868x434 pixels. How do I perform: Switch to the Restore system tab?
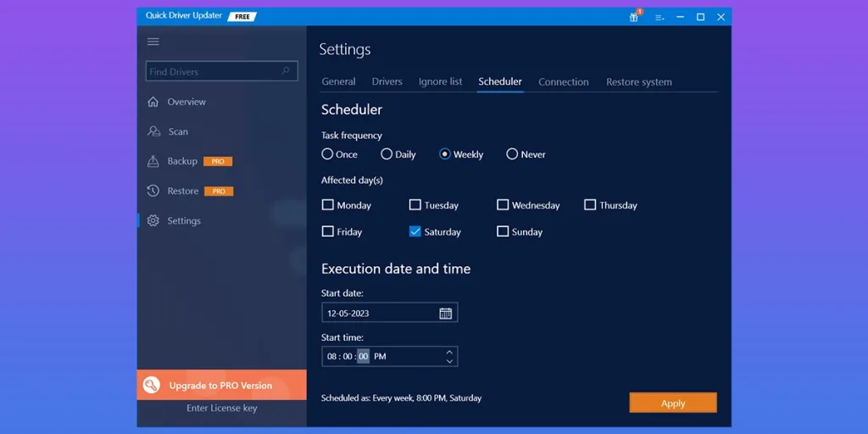pos(638,82)
